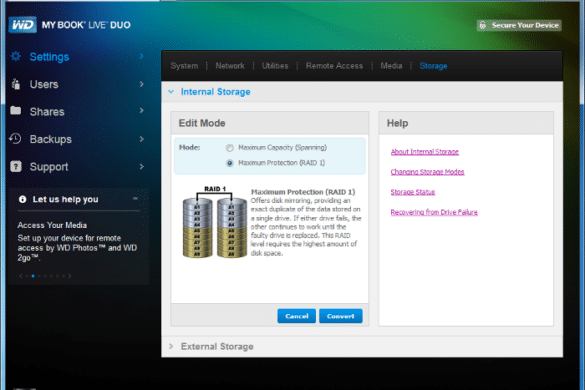Go to previous help tip arrow
This screenshot has height=390, width=585.
[21, 276]
